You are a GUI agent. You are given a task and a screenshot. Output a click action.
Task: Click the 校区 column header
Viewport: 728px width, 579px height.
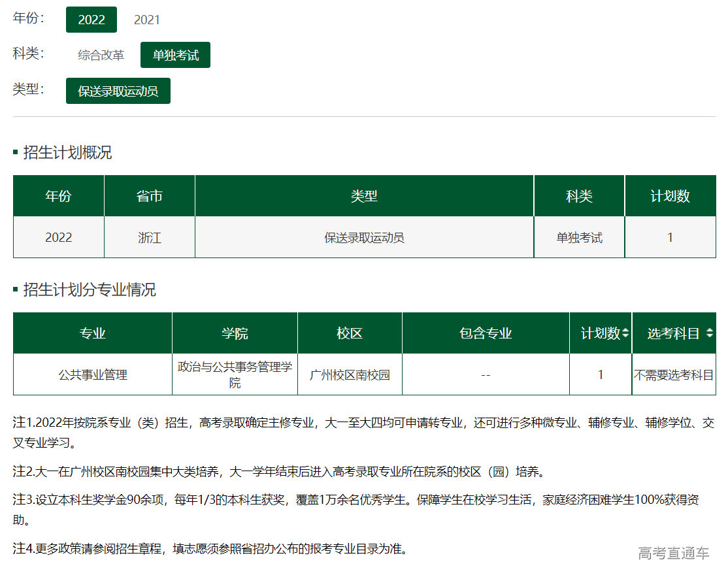tap(350, 333)
